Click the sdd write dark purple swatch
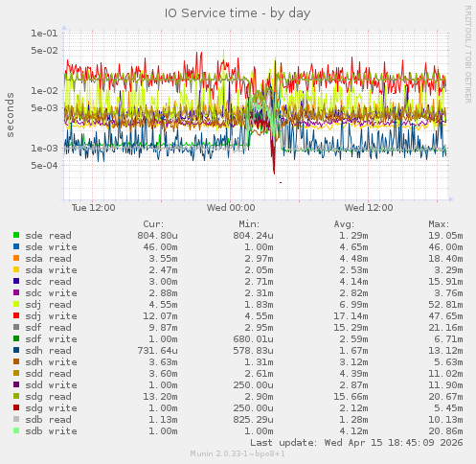The height and width of the screenshot is (464, 476). coord(16,384)
